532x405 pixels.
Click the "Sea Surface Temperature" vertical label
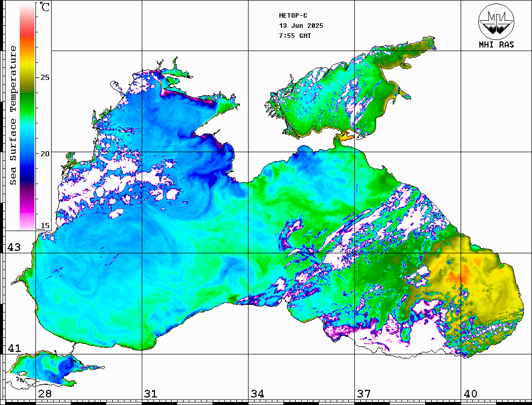tap(13, 115)
